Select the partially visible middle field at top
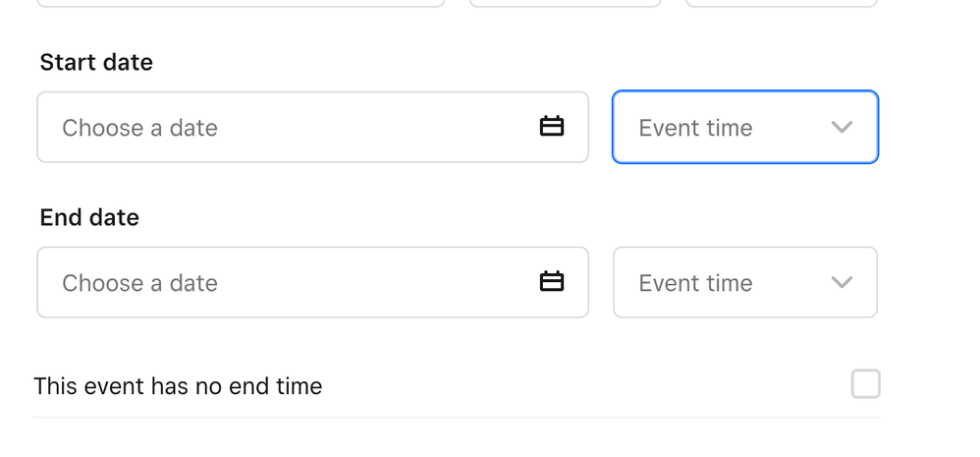 (565, 4)
